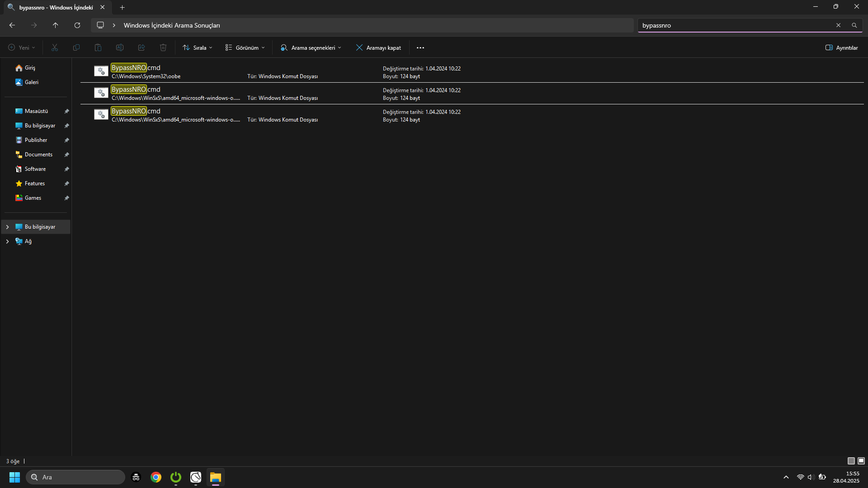This screenshot has width=868, height=488.
Task: Open the three-dot more options menu
Action: pyautogui.click(x=420, y=48)
